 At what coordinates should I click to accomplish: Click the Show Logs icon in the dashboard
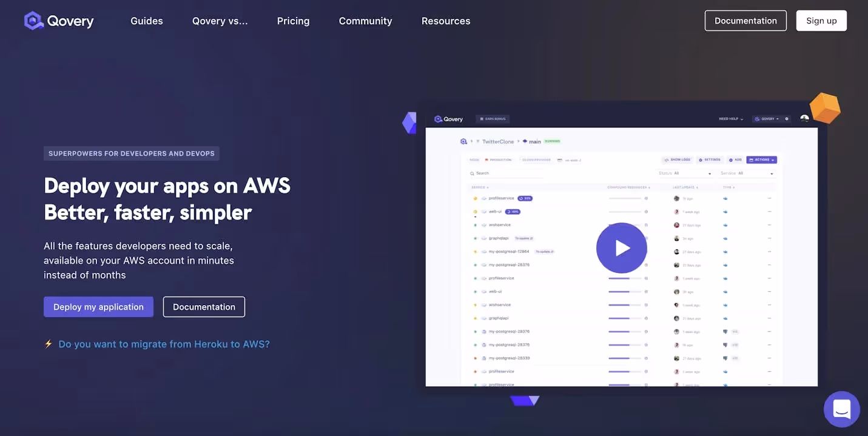pos(666,159)
